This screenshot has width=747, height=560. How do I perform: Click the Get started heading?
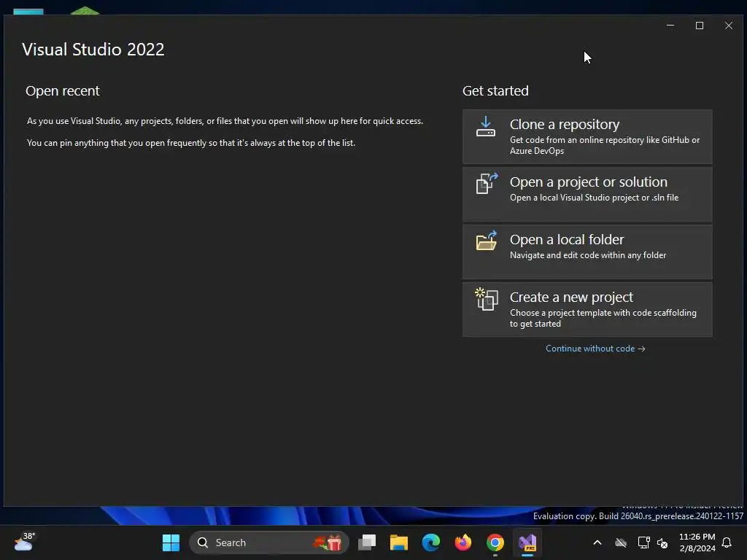495,91
